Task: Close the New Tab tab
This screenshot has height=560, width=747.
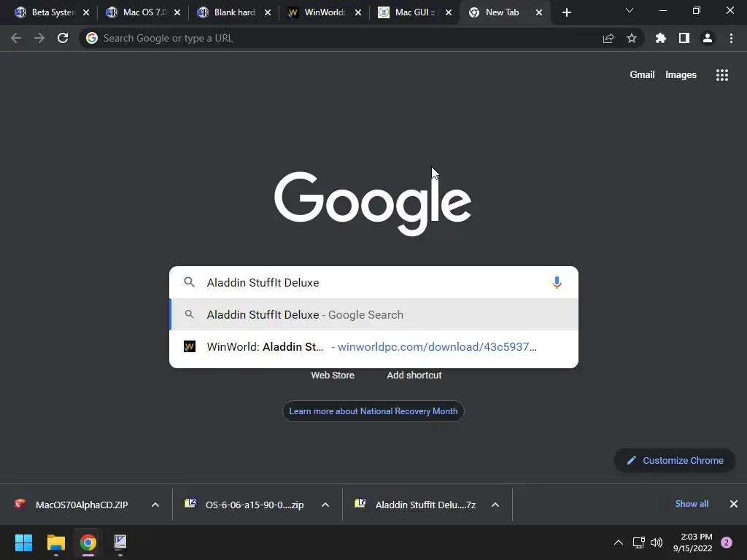Action: click(539, 12)
